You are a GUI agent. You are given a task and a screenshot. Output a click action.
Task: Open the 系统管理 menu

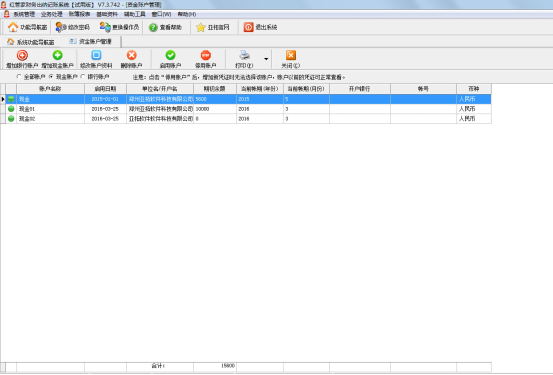24,14
